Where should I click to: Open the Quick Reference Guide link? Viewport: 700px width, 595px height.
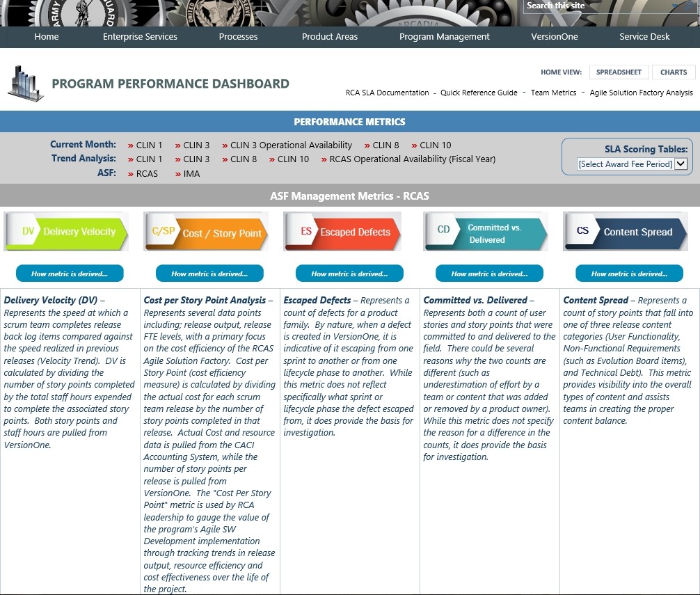click(x=479, y=93)
